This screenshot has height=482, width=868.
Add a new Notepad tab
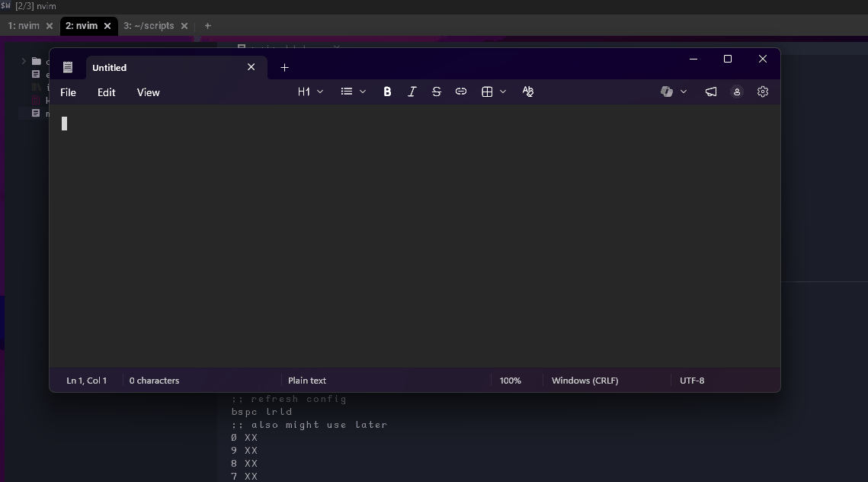coord(284,67)
